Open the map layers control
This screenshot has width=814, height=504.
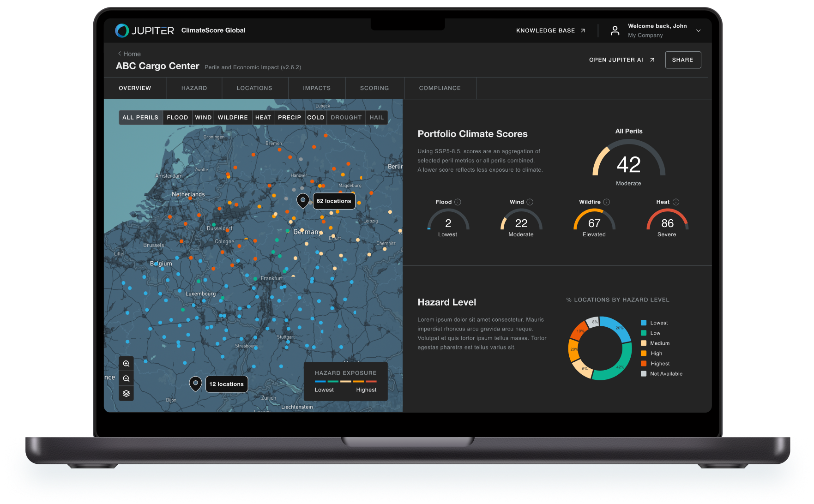coord(126,393)
